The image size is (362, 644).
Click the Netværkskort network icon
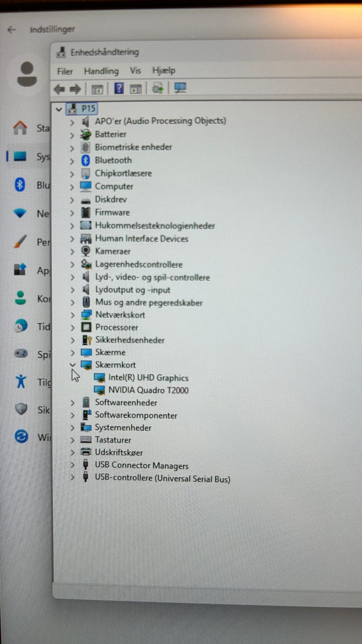point(86,315)
